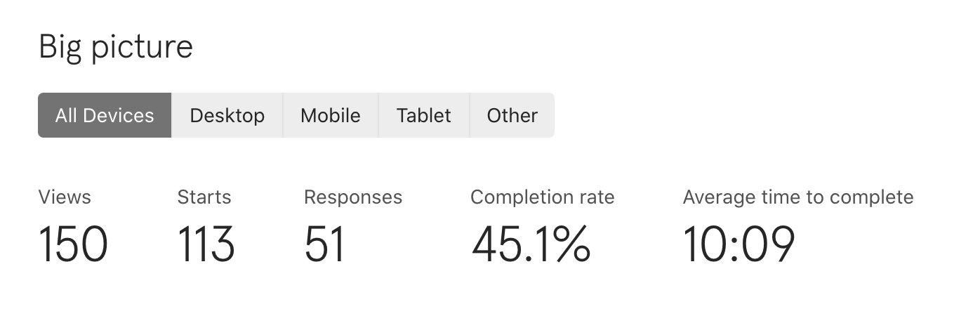Filter the statistics by Tablet only

(424, 115)
